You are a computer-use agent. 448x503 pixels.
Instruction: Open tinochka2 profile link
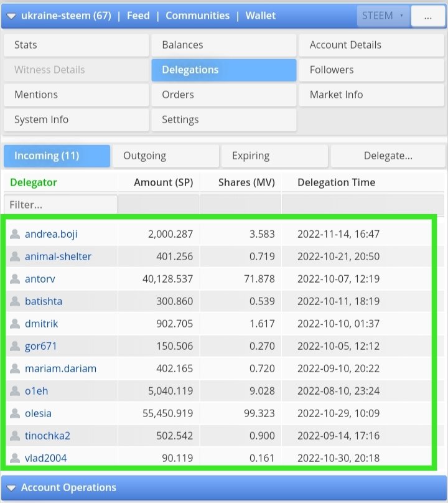pos(47,436)
